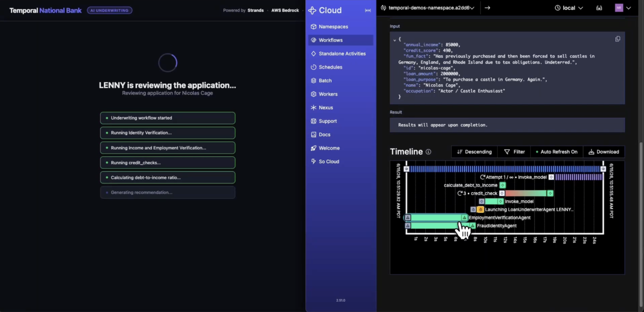Click the labs glasses icon in top bar

pos(599,8)
